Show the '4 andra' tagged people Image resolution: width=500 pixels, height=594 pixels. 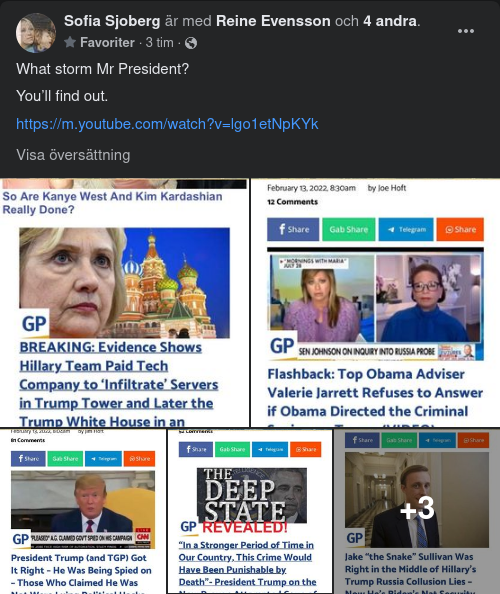click(390, 21)
